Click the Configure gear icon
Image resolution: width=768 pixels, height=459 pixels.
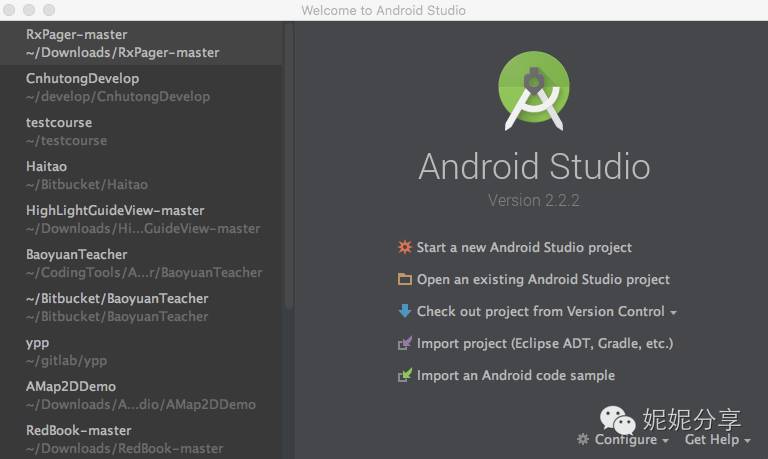[x=582, y=439]
